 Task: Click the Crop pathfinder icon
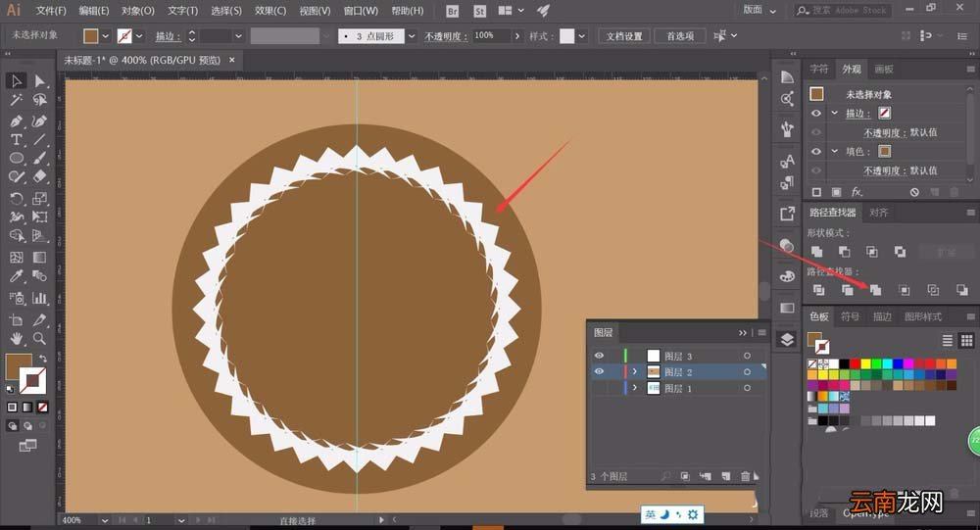tap(904, 289)
